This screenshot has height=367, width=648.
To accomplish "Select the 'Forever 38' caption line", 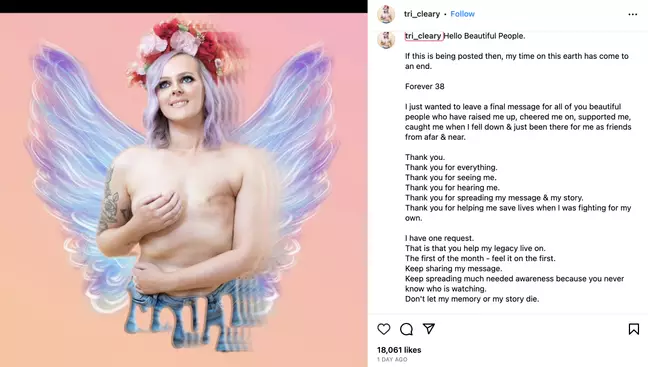I will (x=424, y=86).
